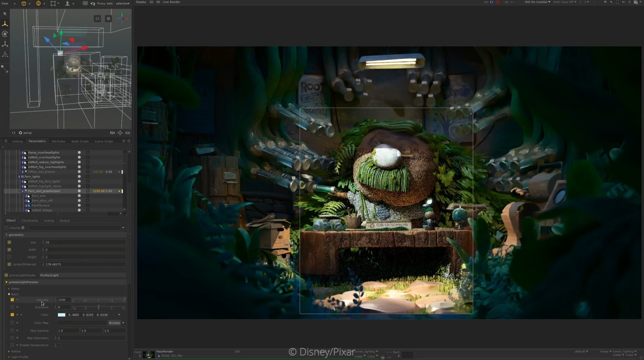Open the light Color swatch
The image size is (644, 360).
click(x=62, y=315)
